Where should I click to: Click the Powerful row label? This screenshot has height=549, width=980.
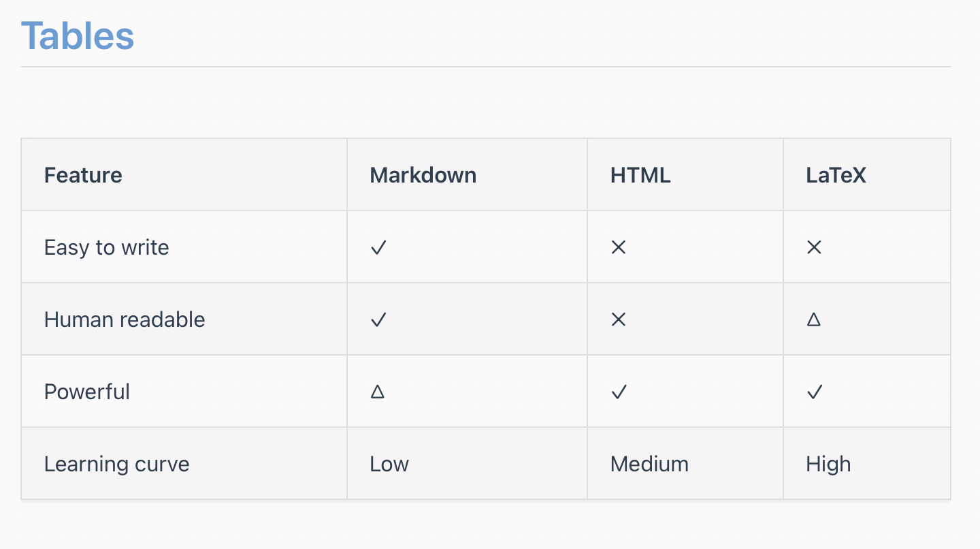coord(87,392)
